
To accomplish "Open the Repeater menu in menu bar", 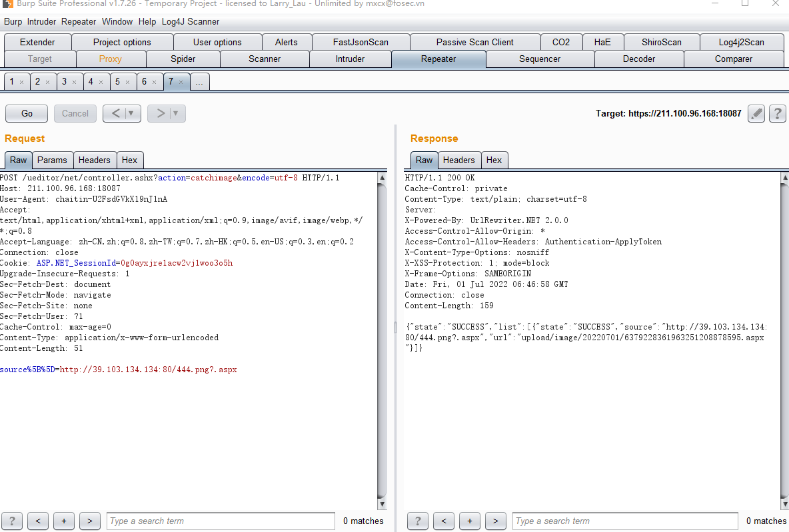I will click(x=79, y=21).
